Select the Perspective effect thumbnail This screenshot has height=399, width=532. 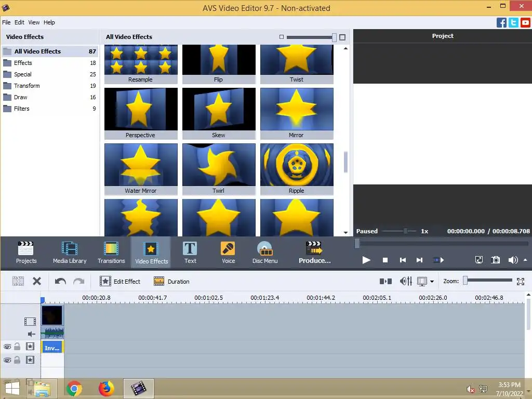141,113
